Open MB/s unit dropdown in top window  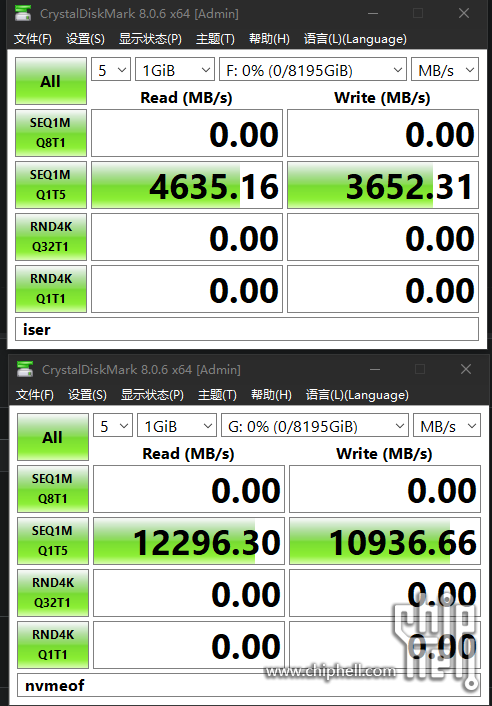coord(445,70)
